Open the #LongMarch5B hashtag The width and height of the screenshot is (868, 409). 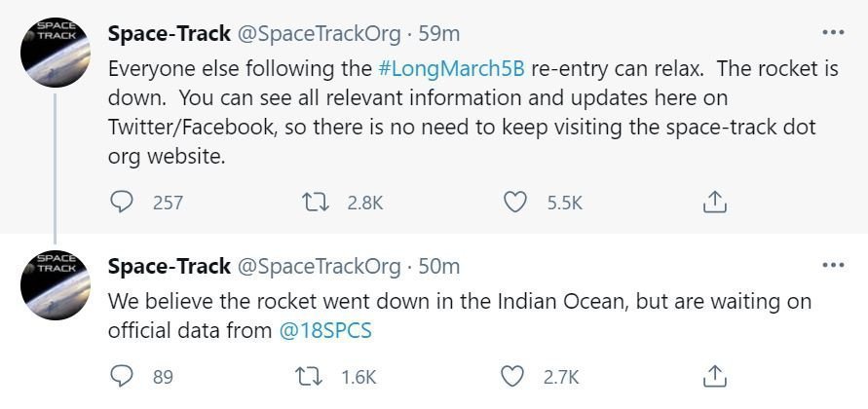pyautogui.click(x=451, y=69)
